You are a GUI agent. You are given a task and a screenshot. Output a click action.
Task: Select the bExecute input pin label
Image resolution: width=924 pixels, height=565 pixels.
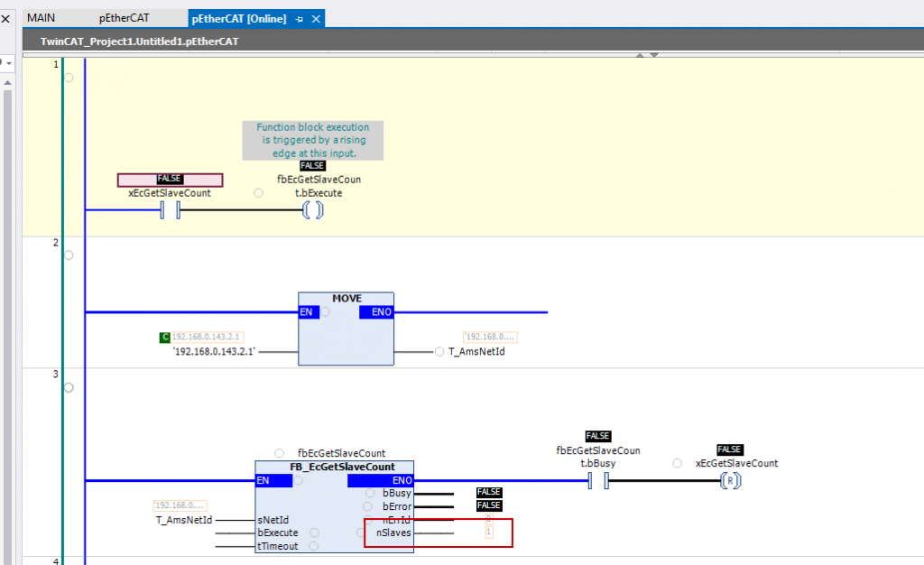click(278, 533)
